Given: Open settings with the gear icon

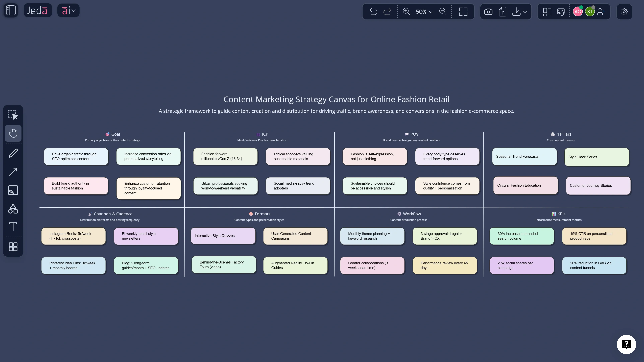Looking at the screenshot, I should point(624,12).
